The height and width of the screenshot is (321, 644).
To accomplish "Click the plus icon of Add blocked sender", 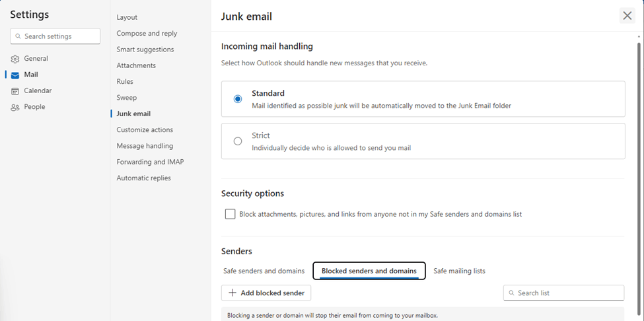I will coord(233,293).
